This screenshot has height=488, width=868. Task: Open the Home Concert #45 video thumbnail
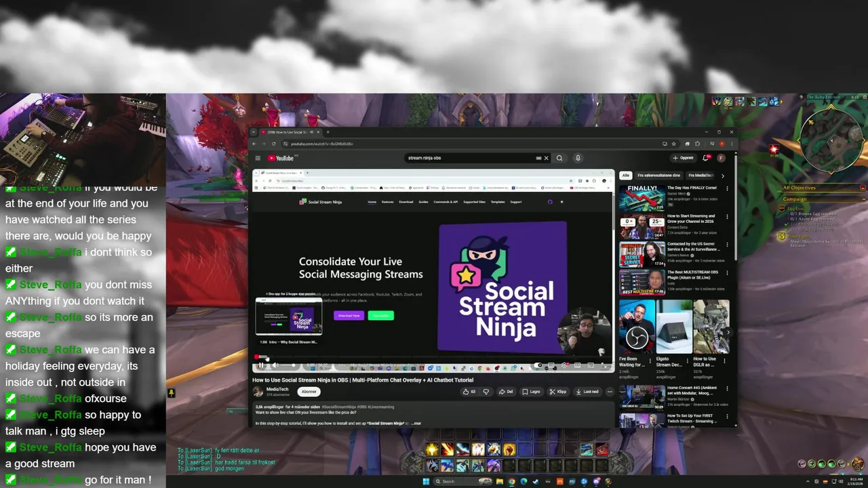[x=642, y=398]
